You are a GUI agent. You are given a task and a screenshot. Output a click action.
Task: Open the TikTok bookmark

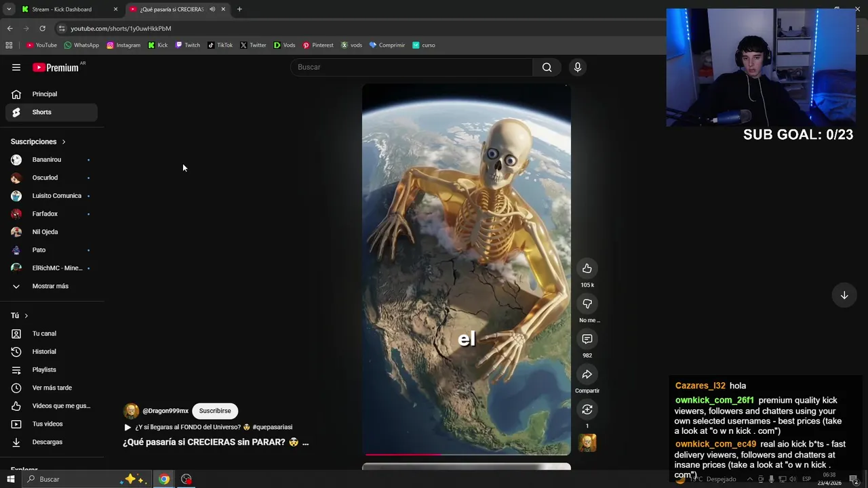220,45
